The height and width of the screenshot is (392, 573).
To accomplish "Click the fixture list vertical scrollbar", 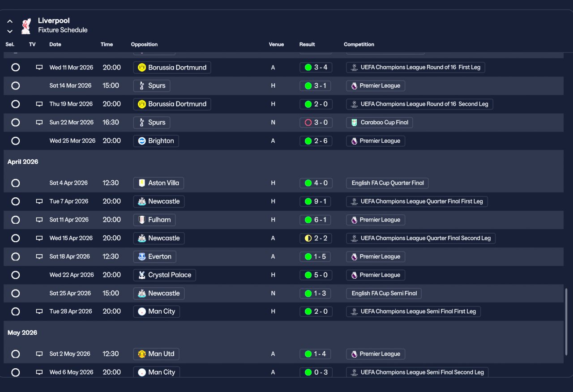I will click(x=566, y=321).
